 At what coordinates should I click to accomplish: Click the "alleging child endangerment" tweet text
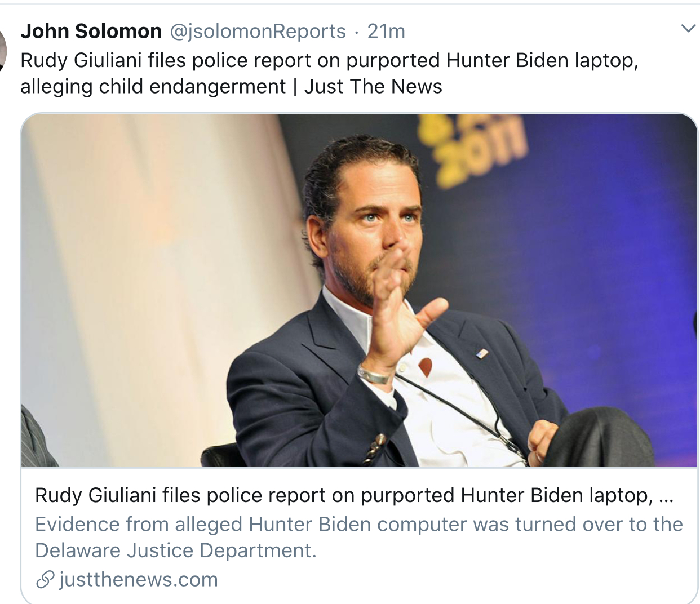(153, 87)
